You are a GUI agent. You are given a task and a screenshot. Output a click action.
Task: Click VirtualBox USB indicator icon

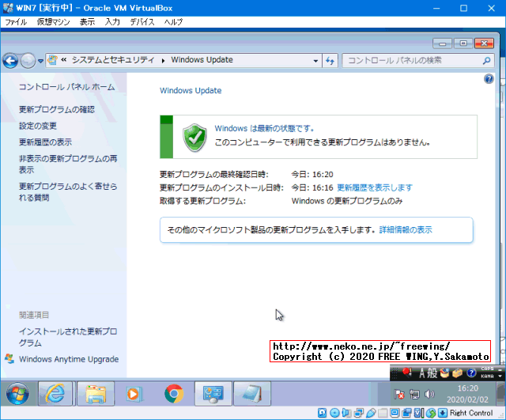(371, 413)
